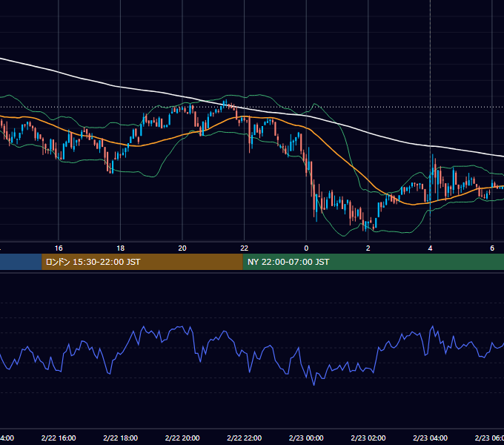Screen dimensions: 504x445
Task: Click the 2/22 20:00 date label
Action: pyautogui.click(x=182, y=438)
